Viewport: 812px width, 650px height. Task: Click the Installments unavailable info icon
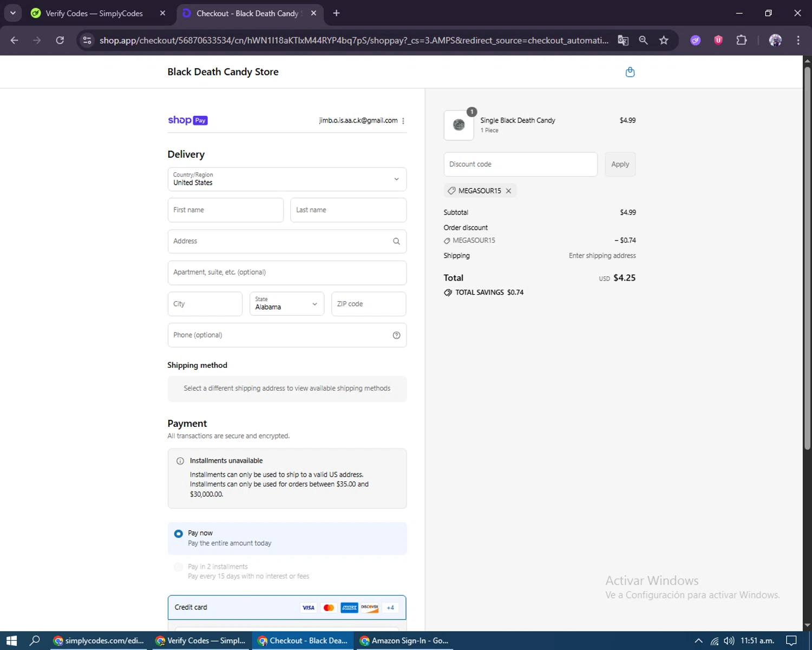pos(180,461)
